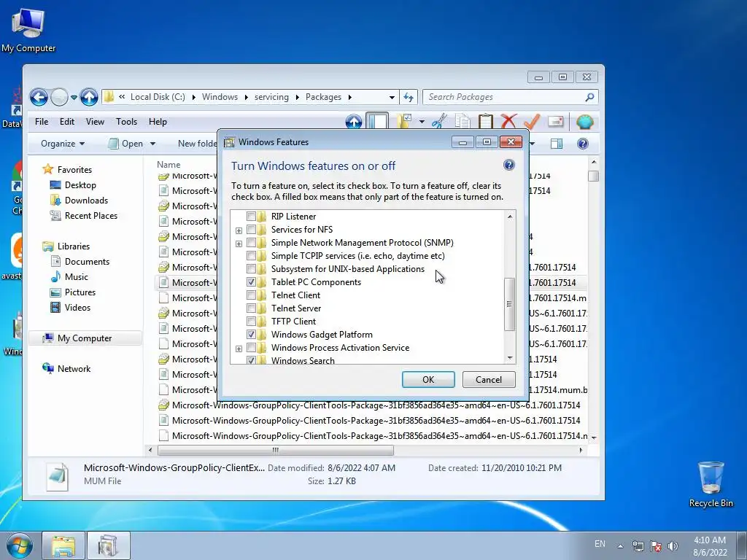
Task: Open the address bar history dropdown
Action: (x=392, y=97)
